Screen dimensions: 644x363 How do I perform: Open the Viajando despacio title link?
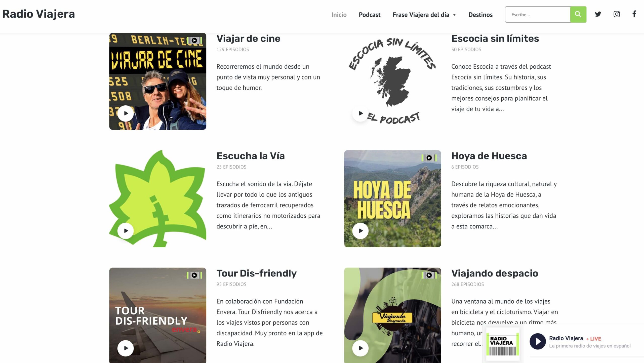[495, 273]
